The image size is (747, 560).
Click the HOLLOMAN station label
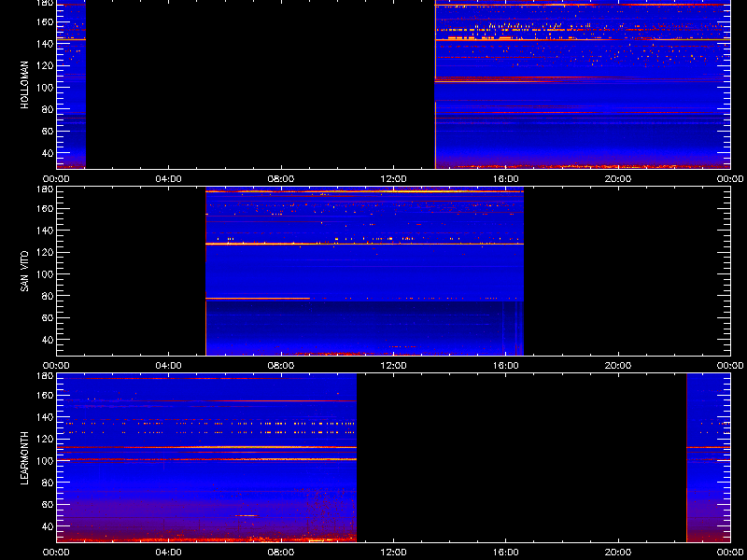coord(25,85)
